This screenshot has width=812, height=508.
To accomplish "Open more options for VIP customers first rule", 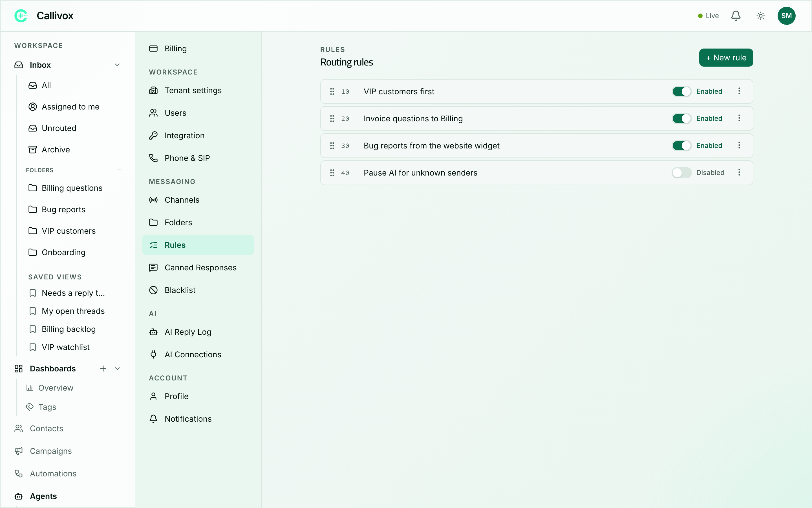I will click(x=739, y=91).
